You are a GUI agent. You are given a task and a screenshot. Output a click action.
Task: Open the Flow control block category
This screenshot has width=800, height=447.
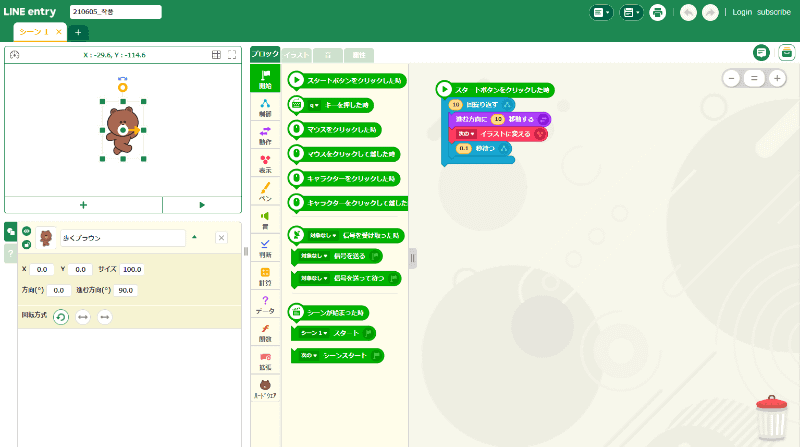tap(265, 107)
